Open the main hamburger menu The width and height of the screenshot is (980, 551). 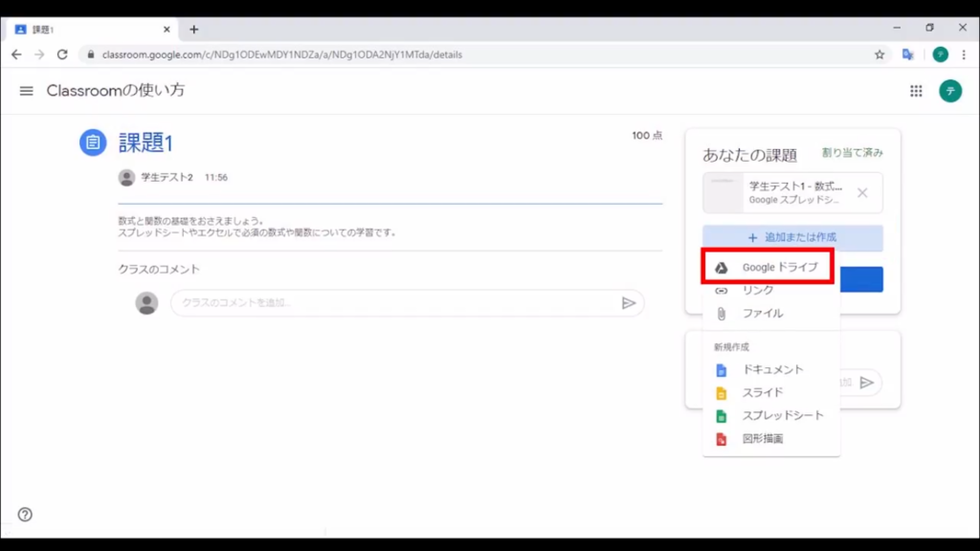pyautogui.click(x=26, y=91)
